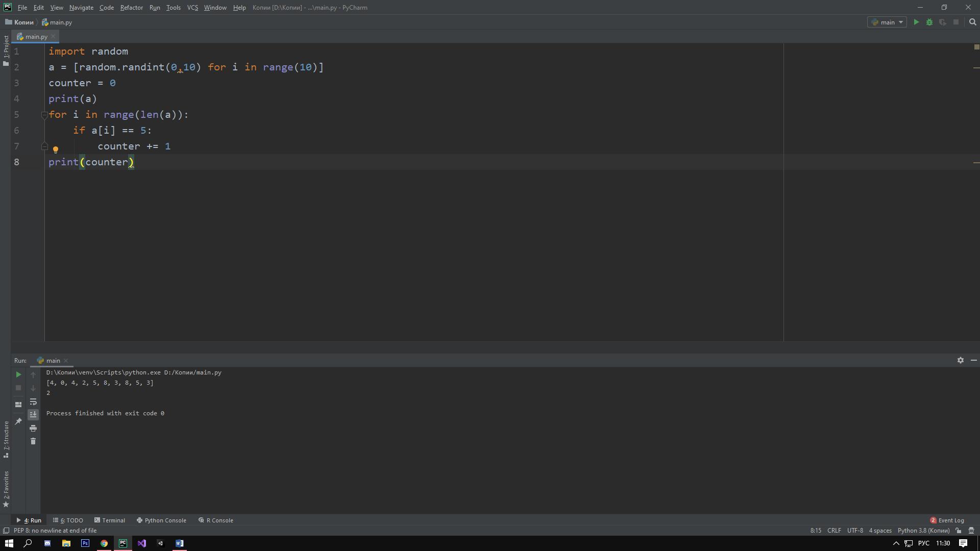980x551 pixels.
Task: Switch to the Terminal tool window tab
Action: [x=110, y=520]
